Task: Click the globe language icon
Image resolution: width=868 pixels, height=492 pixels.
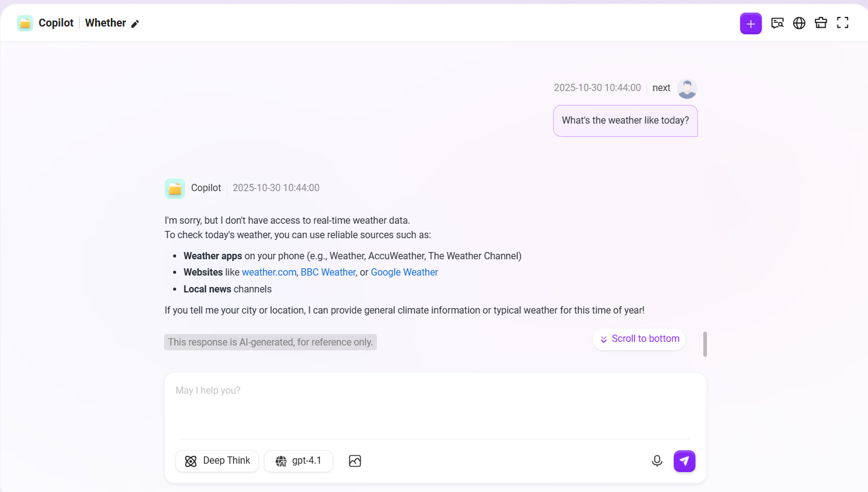Action: (799, 24)
